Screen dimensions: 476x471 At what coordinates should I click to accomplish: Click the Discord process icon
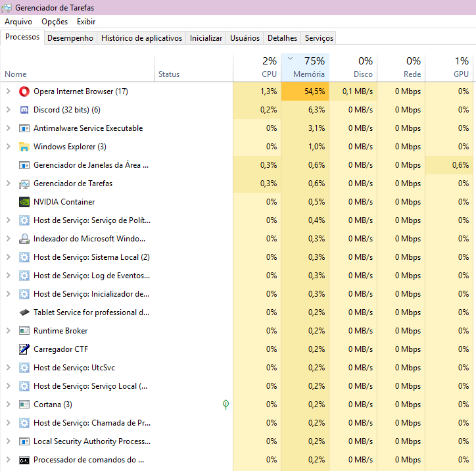click(x=24, y=110)
